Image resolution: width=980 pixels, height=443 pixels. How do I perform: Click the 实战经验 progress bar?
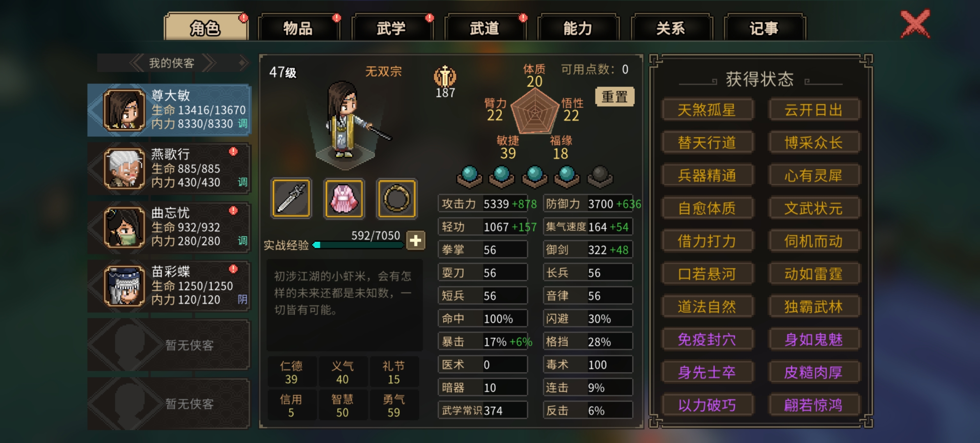tap(358, 245)
